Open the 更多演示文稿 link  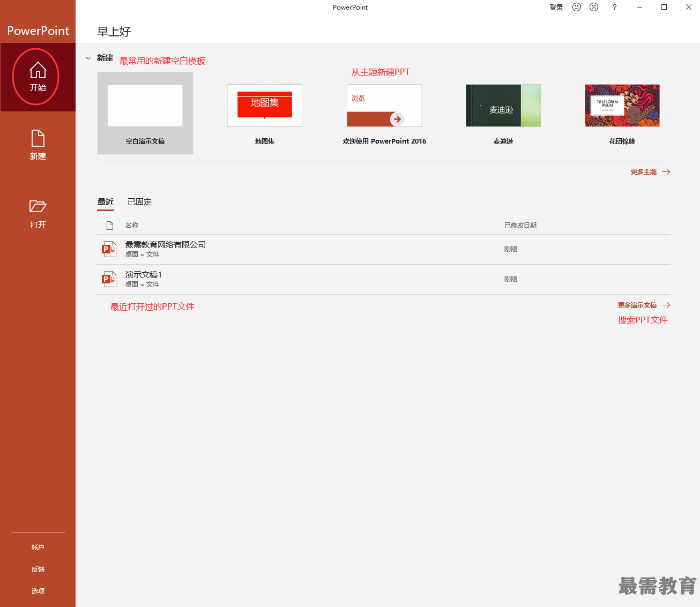click(x=637, y=305)
